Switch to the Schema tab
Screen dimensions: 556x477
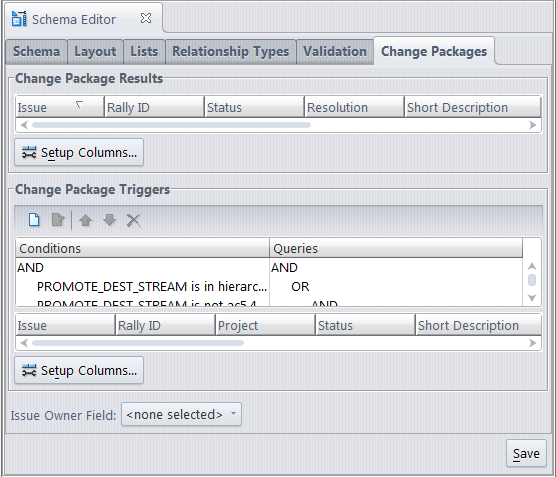coord(36,52)
